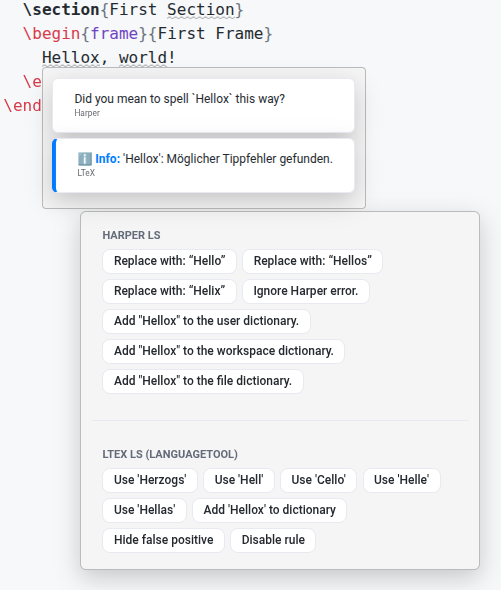Click the 'HARPER LS' section heading
The height and width of the screenshot is (590, 501).
tap(131, 235)
